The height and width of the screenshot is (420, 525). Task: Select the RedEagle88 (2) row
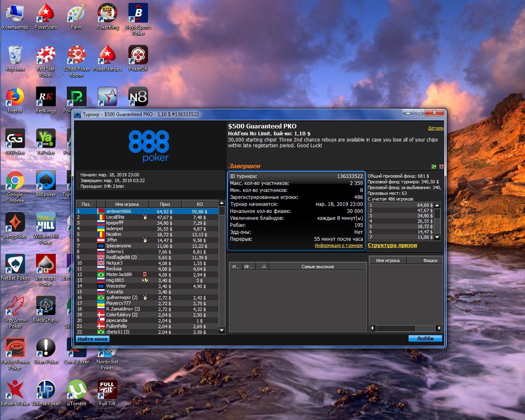(147, 257)
